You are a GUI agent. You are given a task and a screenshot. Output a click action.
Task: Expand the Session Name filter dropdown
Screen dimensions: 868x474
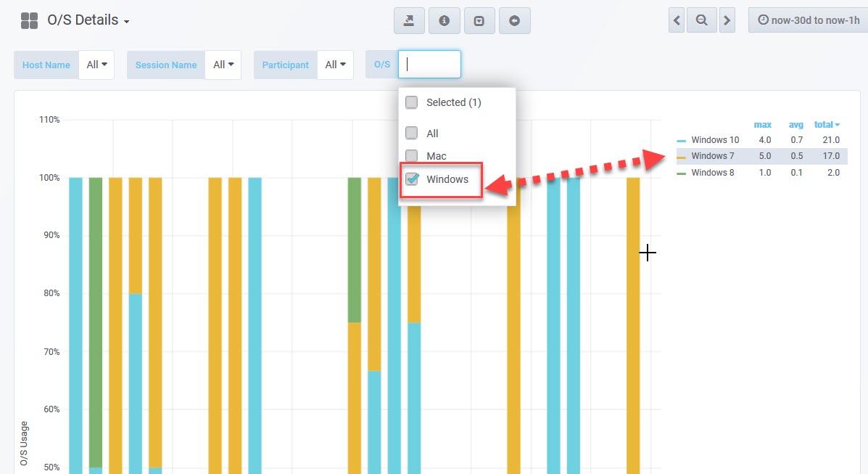(223, 65)
